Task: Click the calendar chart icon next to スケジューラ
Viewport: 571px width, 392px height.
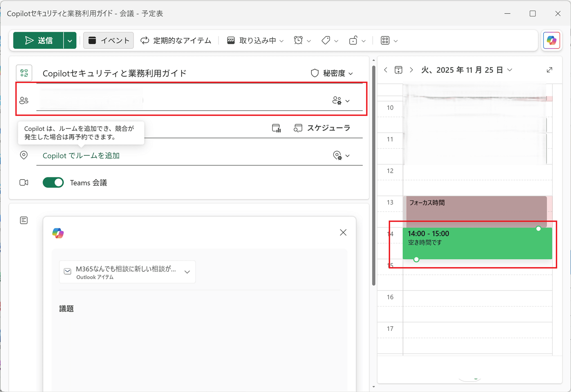Action: [276, 128]
